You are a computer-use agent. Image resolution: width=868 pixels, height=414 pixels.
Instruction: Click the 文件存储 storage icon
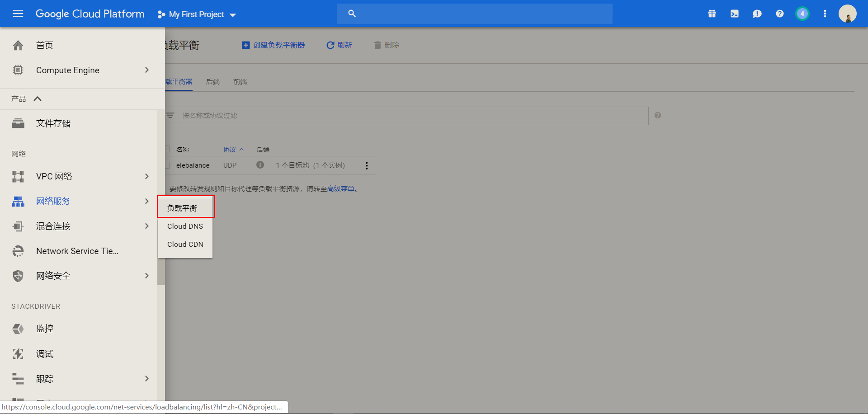(18, 123)
